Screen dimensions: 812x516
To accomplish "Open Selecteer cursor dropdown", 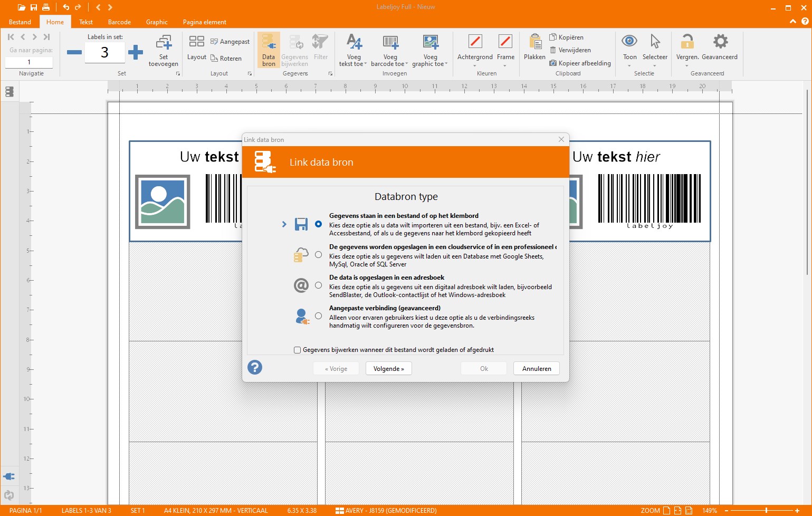I will pos(655,50).
